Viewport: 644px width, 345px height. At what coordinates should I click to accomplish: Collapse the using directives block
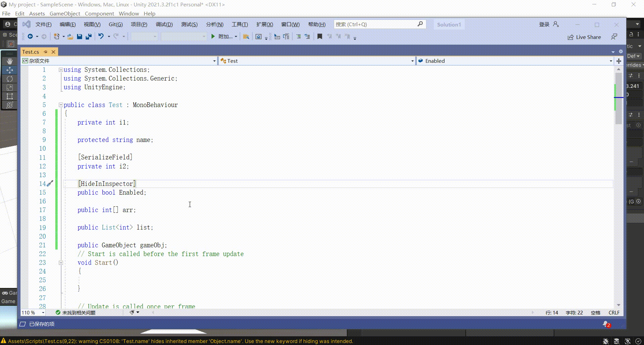pyautogui.click(x=61, y=70)
